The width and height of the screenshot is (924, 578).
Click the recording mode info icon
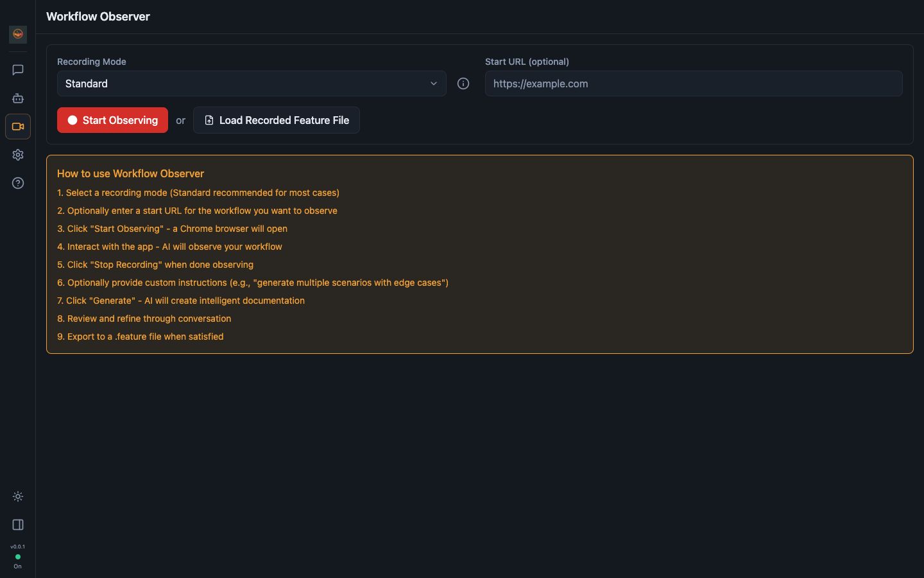(463, 83)
